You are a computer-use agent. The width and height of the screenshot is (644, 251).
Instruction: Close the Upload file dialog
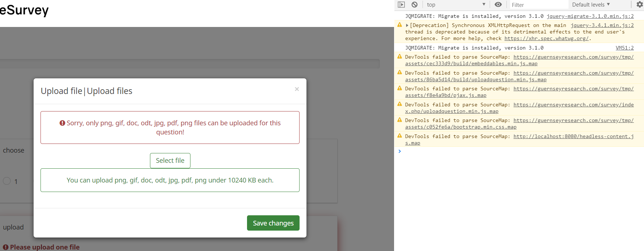click(297, 89)
